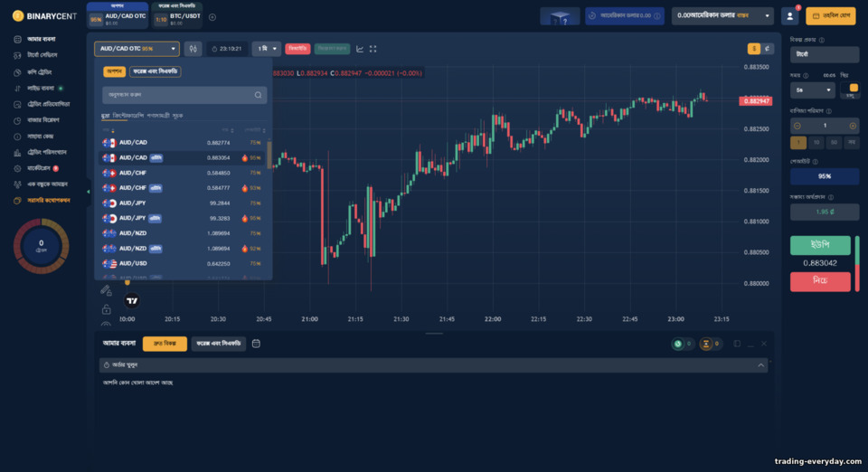Click the TradingView logo on chart
868x472 pixels.
pos(132,300)
